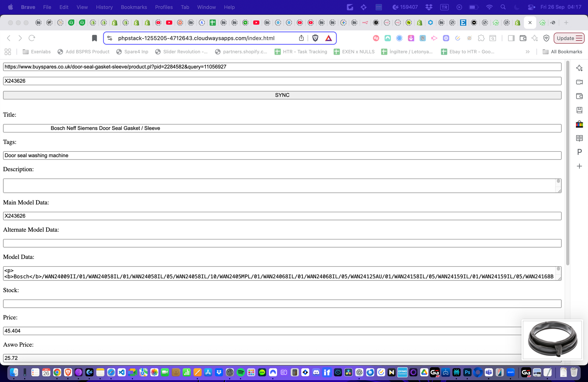Open Leo AI icon in toolbar
The image size is (588, 382).
pos(535,38)
